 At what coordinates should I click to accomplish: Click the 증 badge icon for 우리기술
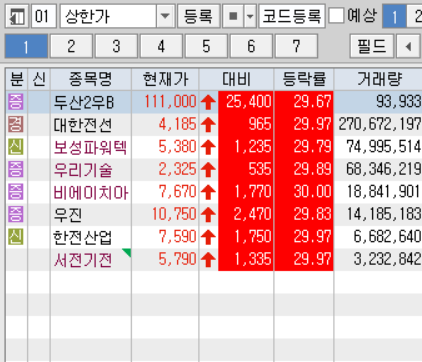(x=16, y=169)
